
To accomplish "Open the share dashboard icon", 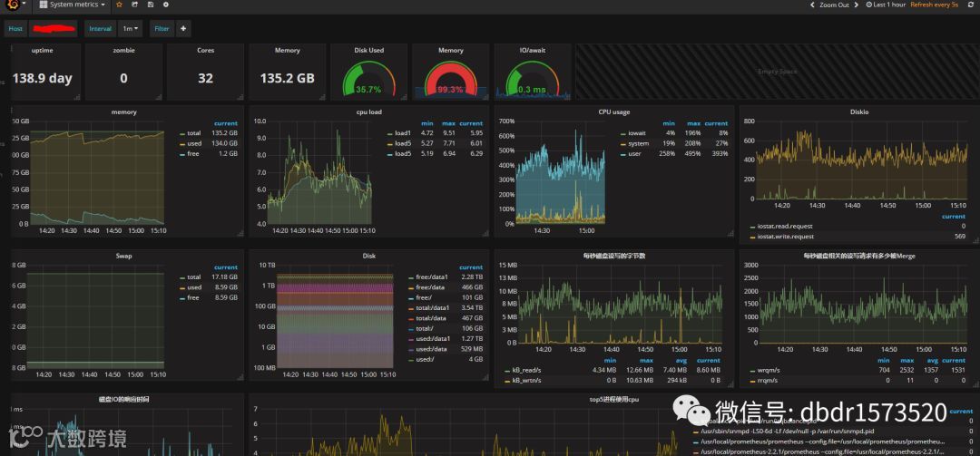I will point(135,5).
